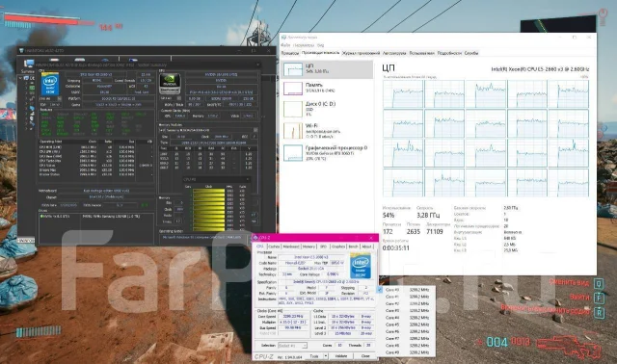Collapse the root computer node in HWiNFO tree
The height and width of the screenshot is (364, 617).
coord(20,78)
